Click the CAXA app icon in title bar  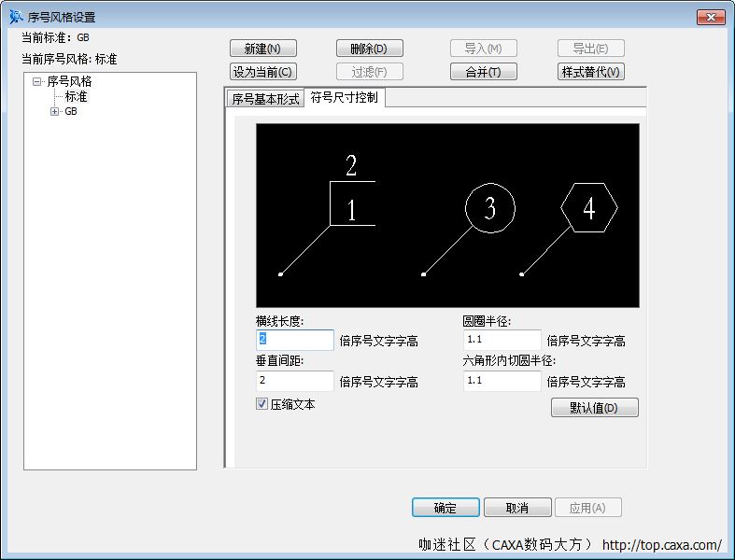(x=16, y=17)
